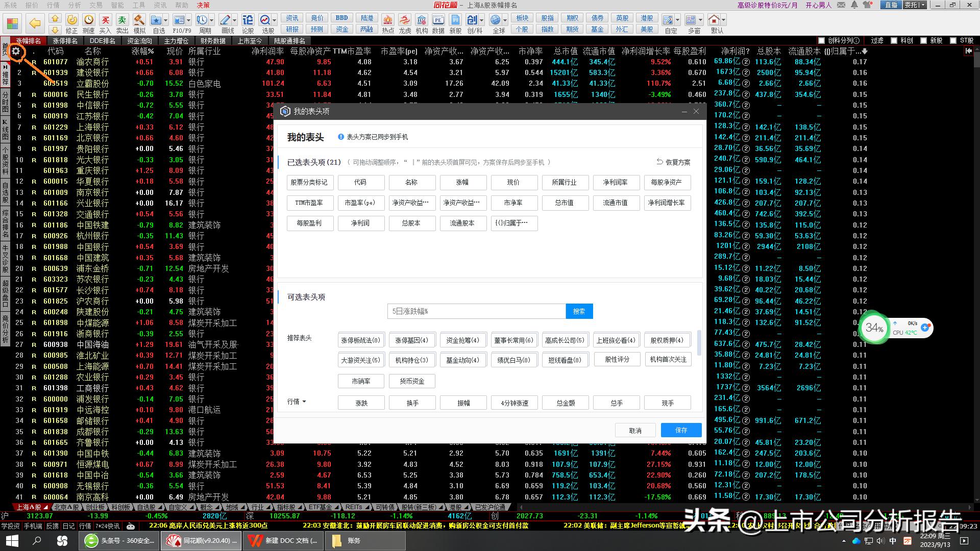This screenshot has height=551, width=980.
Task: Click the column settings gear icon
Action: 15,51
